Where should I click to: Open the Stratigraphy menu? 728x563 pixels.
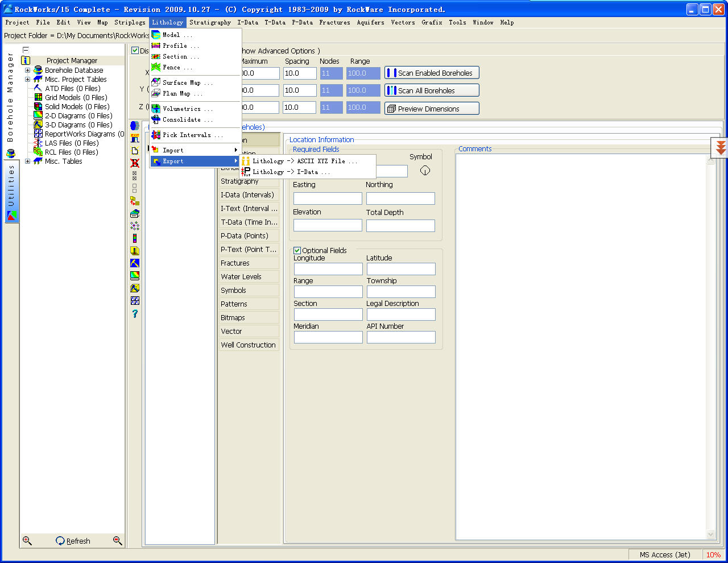click(x=210, y=22)
